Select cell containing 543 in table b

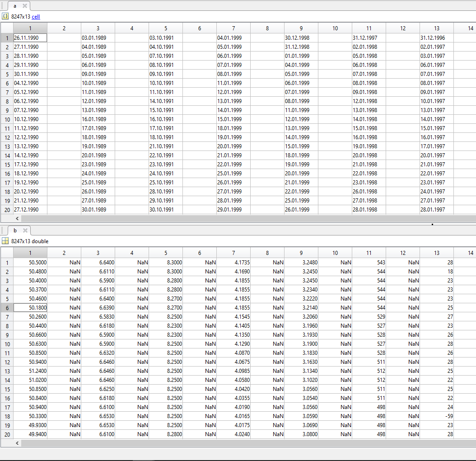pyautogui.click(x=369, y=262)
